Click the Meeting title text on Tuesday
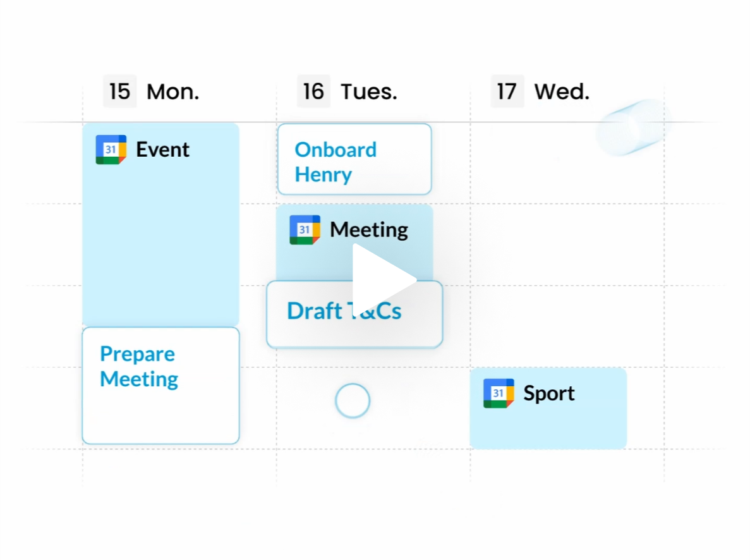750x560 pixels. (369, 230)
